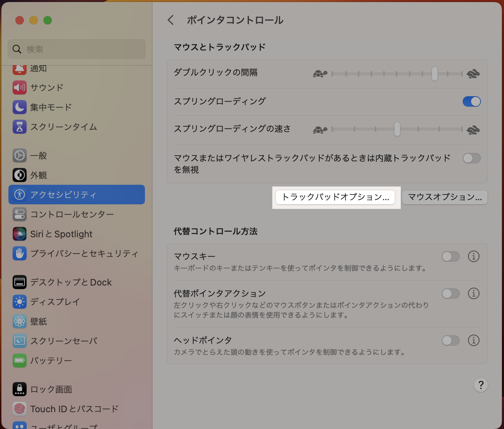Click the Touch ID fingerprint icon

click(20, 409)
